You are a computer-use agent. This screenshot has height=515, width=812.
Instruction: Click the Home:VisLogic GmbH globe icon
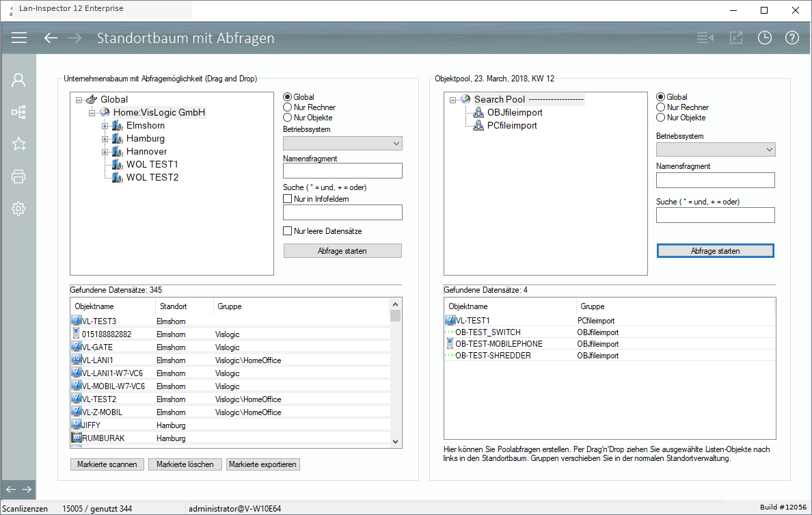(x=105, y=112)
